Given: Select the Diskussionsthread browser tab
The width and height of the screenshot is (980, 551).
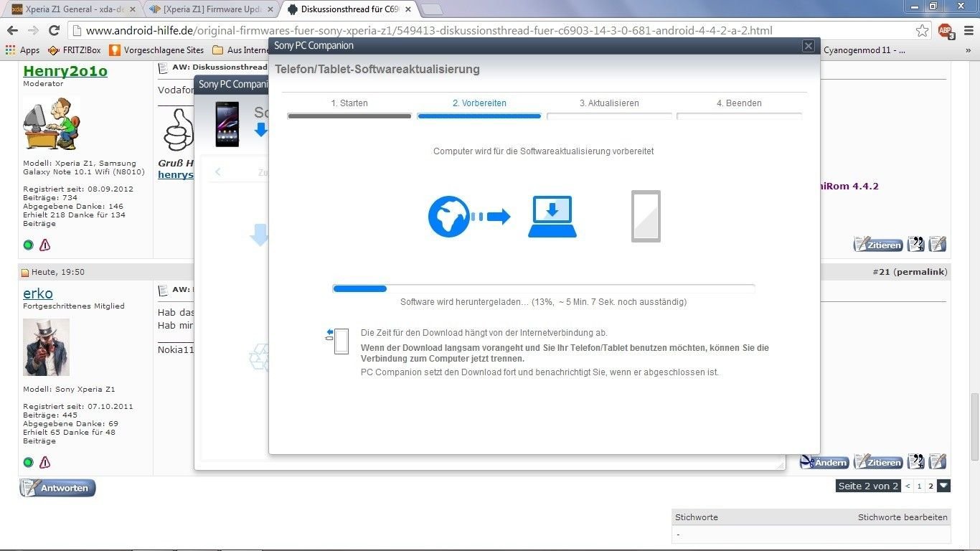Looking at the screenshot, I should tap(349, 9).
